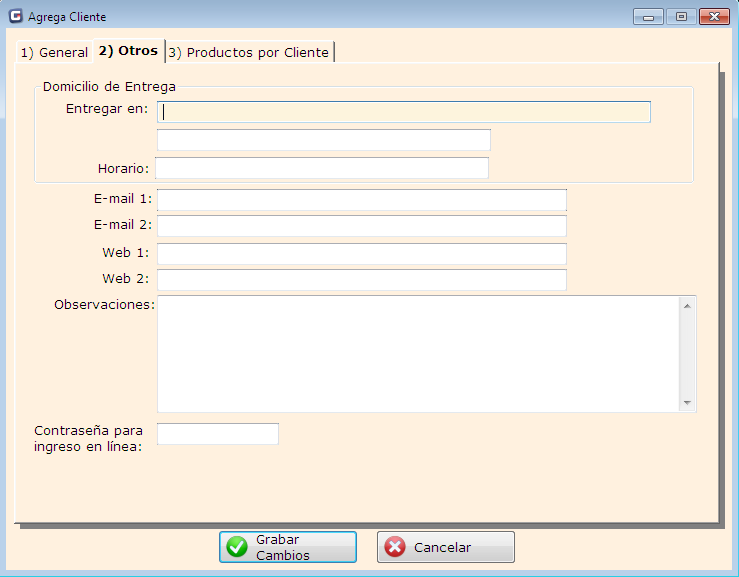The width and height of the screenshot is (739, 577).
Task: Focus the Contraseña para ingreso en línea field
Action: (218, 434)
